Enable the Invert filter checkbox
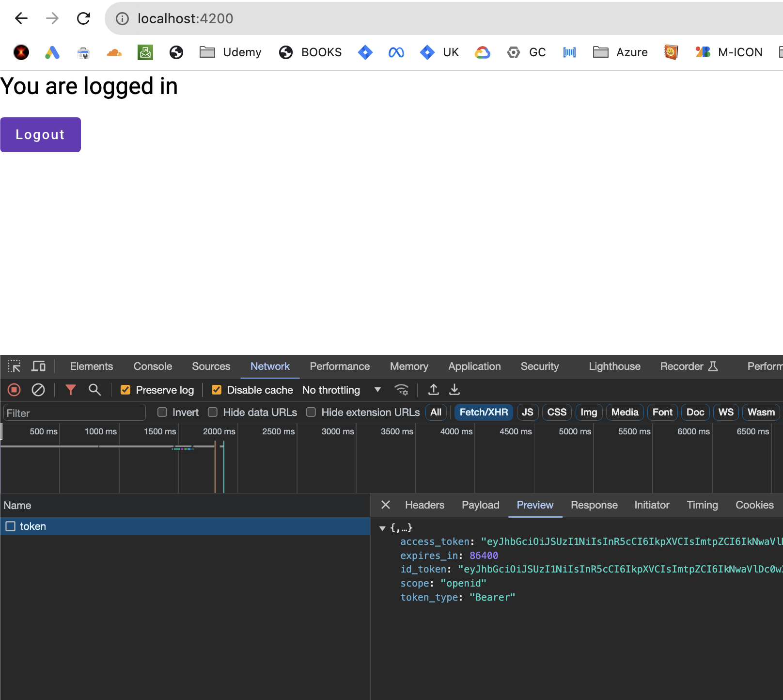 coord(162,412)
